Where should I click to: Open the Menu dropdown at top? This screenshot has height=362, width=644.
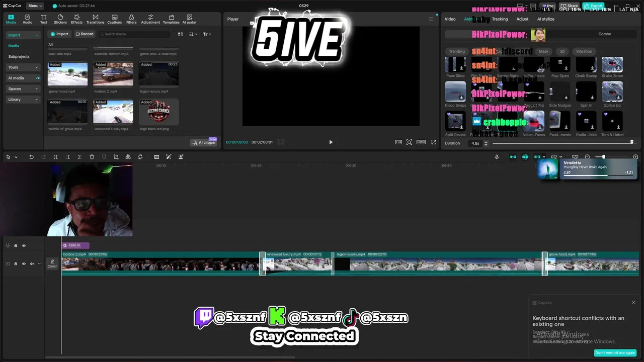tap(34, 6)
